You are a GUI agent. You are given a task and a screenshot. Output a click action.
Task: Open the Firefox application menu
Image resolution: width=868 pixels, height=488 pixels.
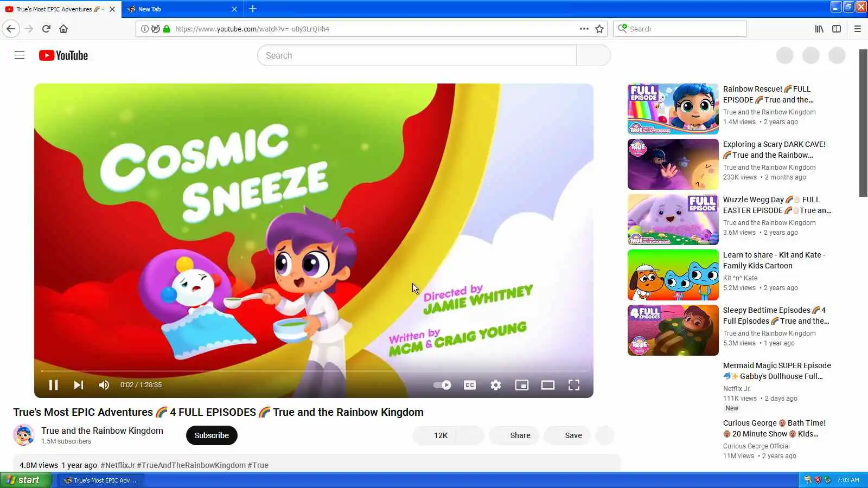[857, 29]
